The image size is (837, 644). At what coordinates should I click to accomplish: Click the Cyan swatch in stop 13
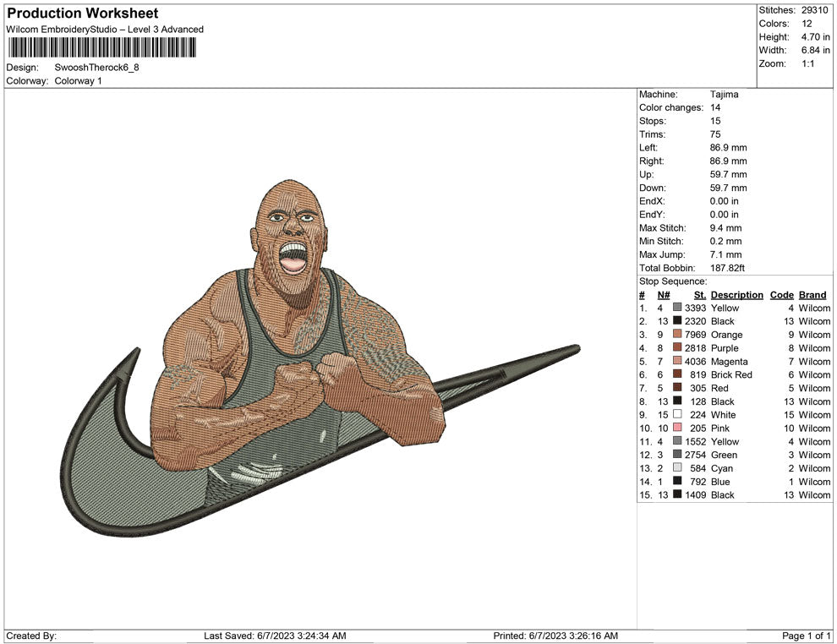coord(677,468)
